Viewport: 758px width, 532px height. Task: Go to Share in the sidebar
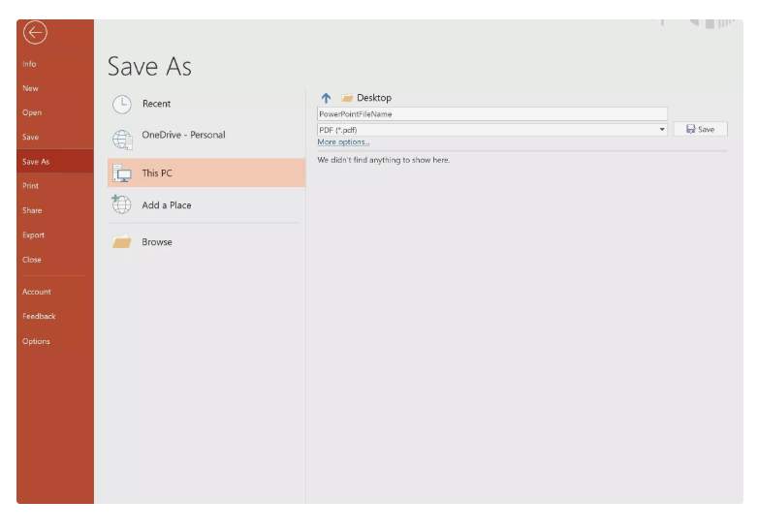click(x=32, y=210)
